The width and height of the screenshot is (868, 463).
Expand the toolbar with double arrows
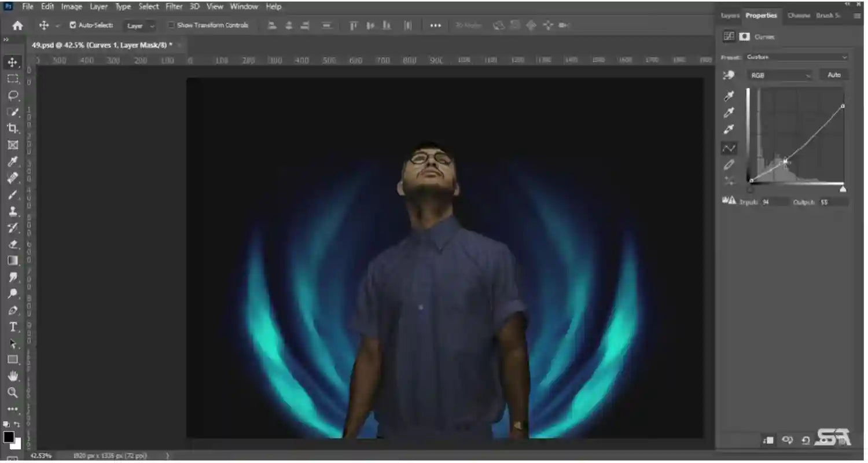click(6, 40)
